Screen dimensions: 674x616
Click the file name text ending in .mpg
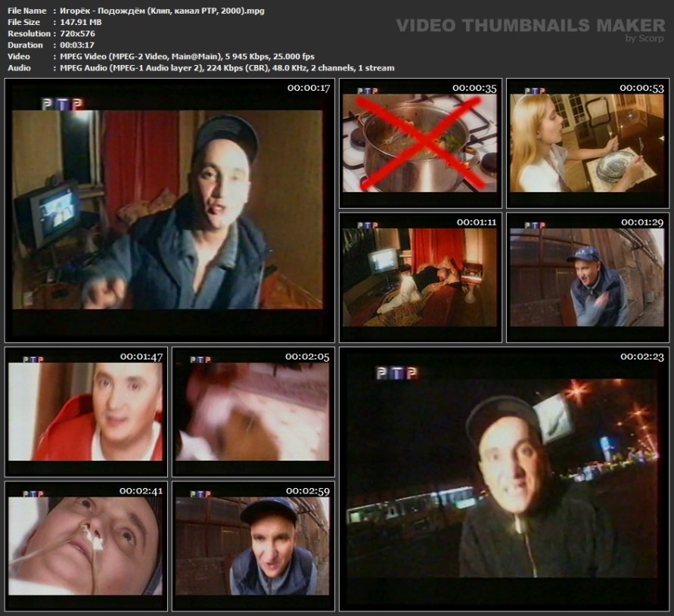tap(162, 11)
